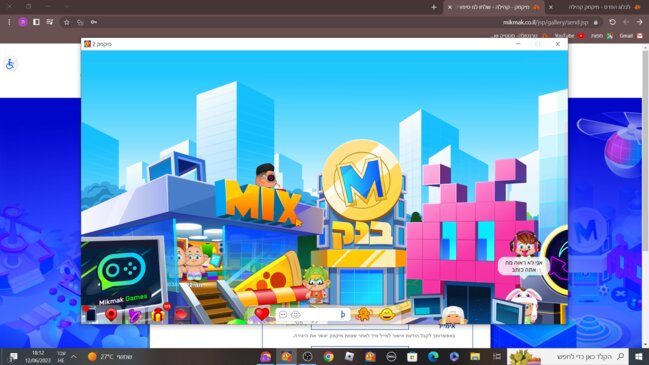The height and width of the screenshot is (365, 649).
Task: Open a new browser tab with plus
Action: [434, 7]
